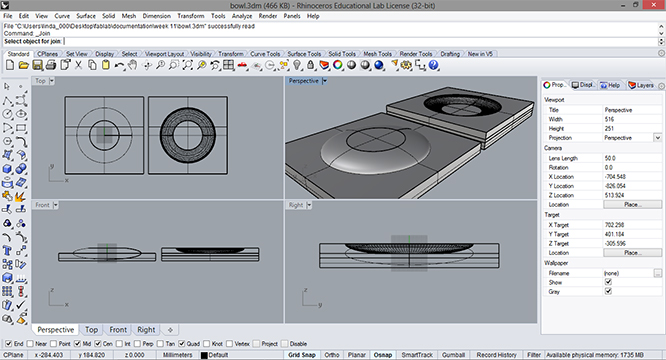Screen dimensions: 666x360
Task: Add new viewport tab with plus icon
Action: pyautogui.click(x=170, y=330)
